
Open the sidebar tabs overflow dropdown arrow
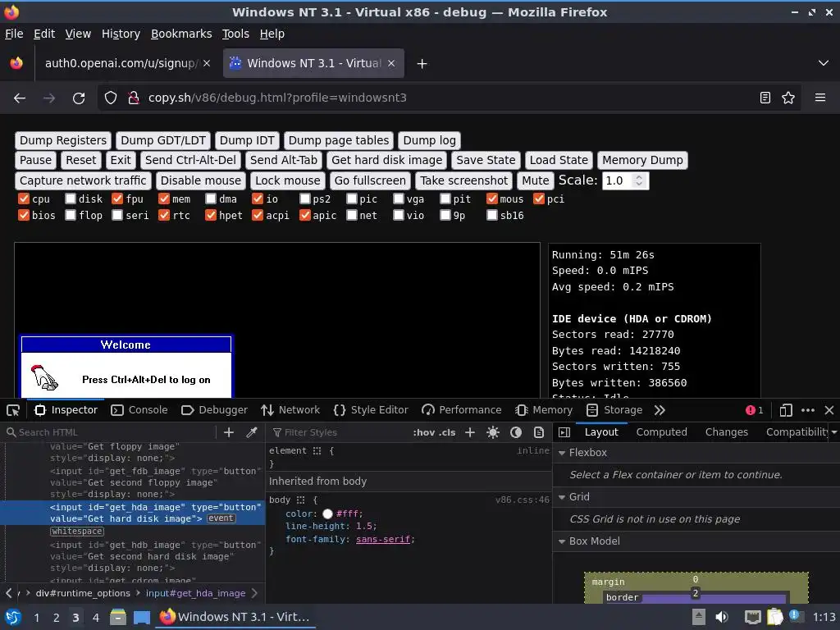point(834,432)
